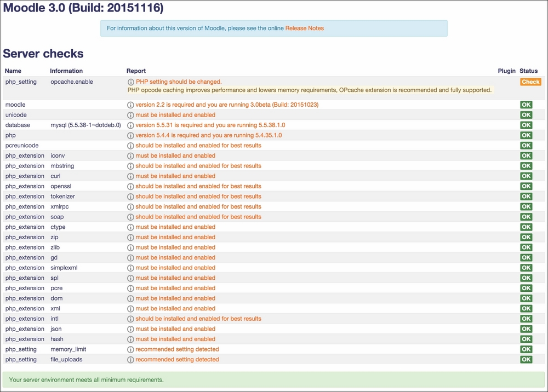Image resolution: width=548 pixels, height=392 pixels.
Task: Click info icon in intl extension row
Action: tap(130, 319)
